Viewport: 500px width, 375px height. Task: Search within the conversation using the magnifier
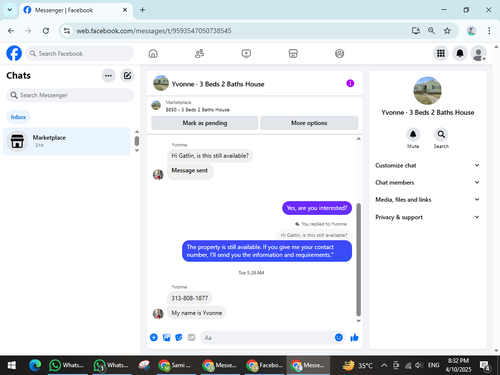click(441, 134)
